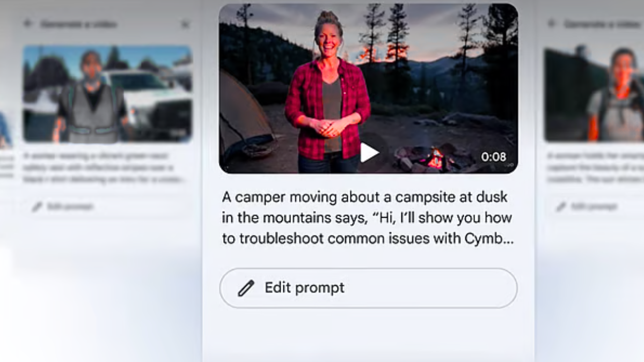
Task: Select the safety vest worker prompt text
Action: [x=104, y=168]
